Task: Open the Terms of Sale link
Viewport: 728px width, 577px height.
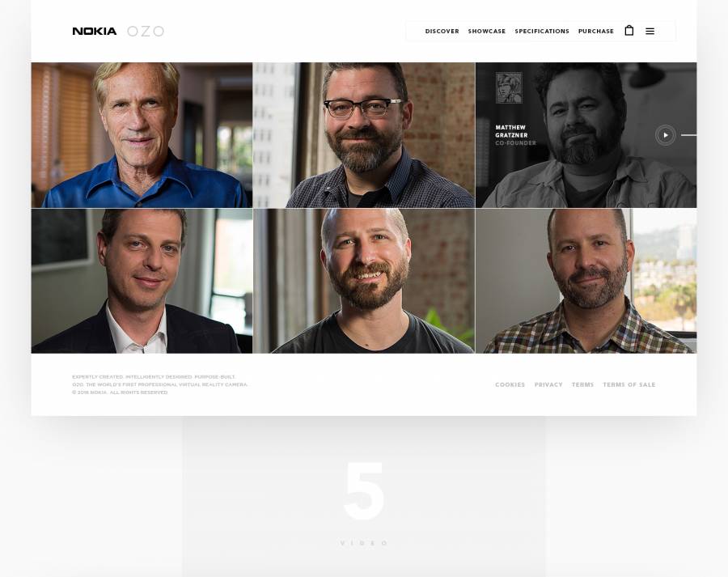Action: point(629,384)
